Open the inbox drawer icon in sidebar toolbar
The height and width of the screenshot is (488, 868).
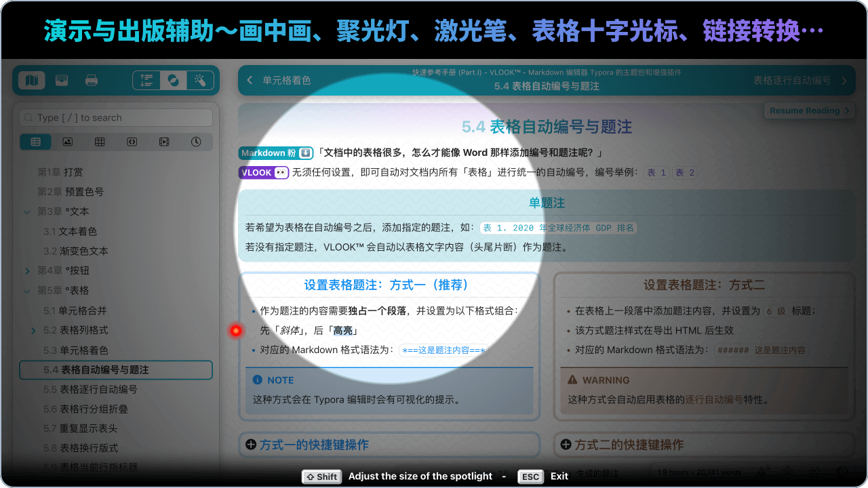(x=62, y=81)
